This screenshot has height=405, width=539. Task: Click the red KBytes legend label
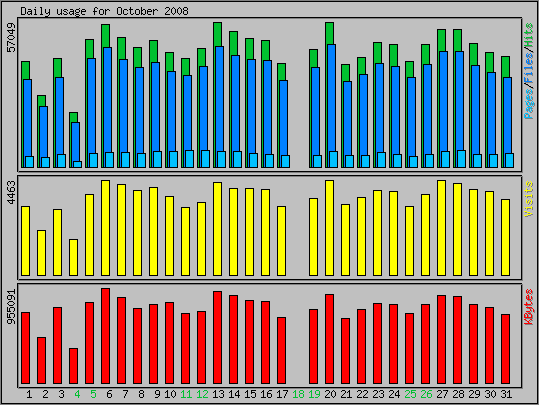tap(529, 307)
